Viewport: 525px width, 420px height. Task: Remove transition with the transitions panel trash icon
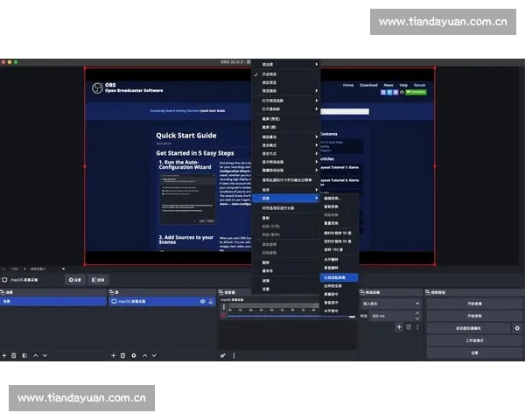[409, 327]
